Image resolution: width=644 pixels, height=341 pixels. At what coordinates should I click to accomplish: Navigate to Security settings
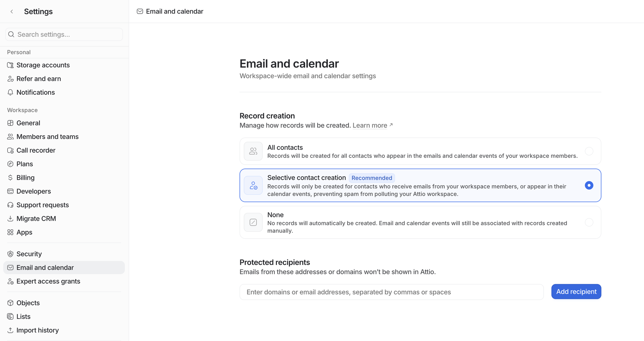click(29, 254)
